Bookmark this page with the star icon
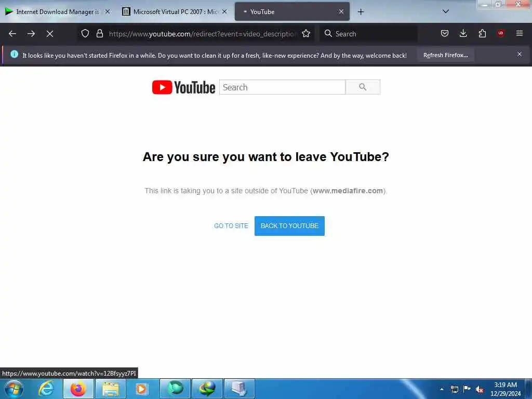This screenshot has height=399, width=532. click(306, 33)
